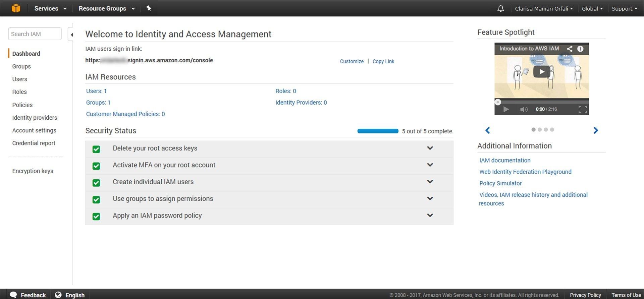The width and height of the screenshot is (644, 299).
Task: Open the Policy Simulator link
Action: 500,183
